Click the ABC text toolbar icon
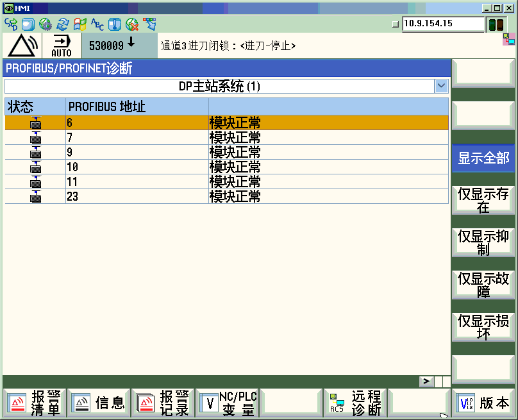518x420 pixels. pyautogui.click(x=97, y=24)
